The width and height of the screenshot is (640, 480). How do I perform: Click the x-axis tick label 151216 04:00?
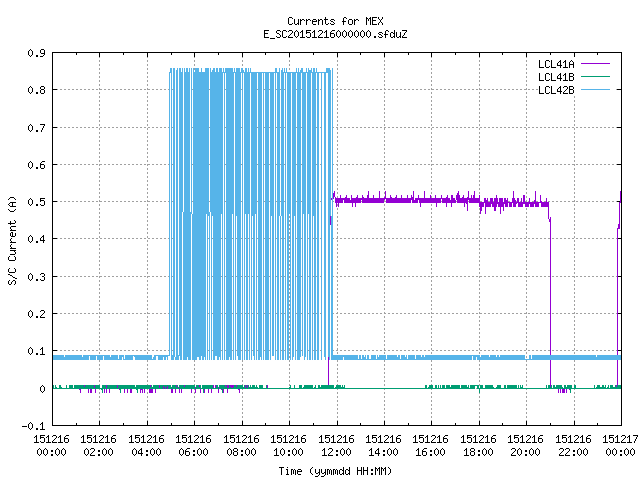(x=146, y=446)
